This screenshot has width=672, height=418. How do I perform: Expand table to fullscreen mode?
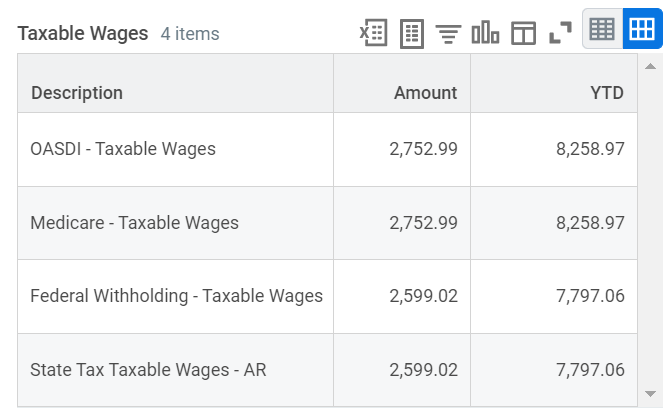pyautogui.click(x=560, y=33)
